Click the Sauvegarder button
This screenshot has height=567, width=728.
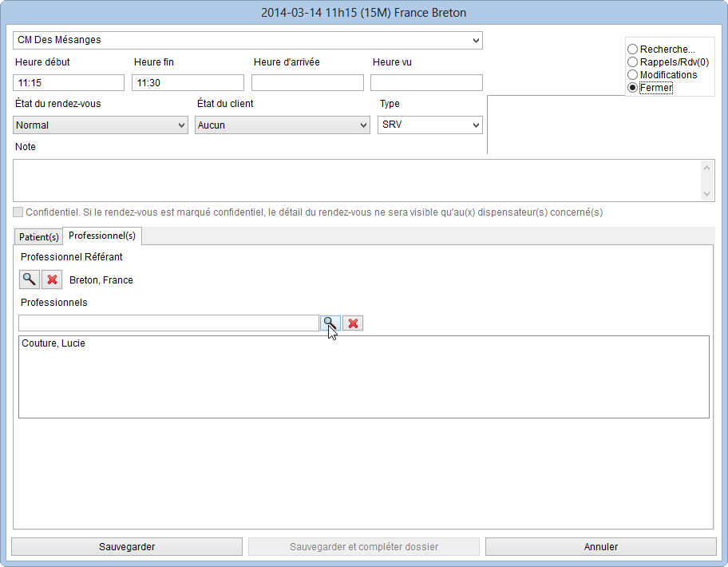(127, 547)
